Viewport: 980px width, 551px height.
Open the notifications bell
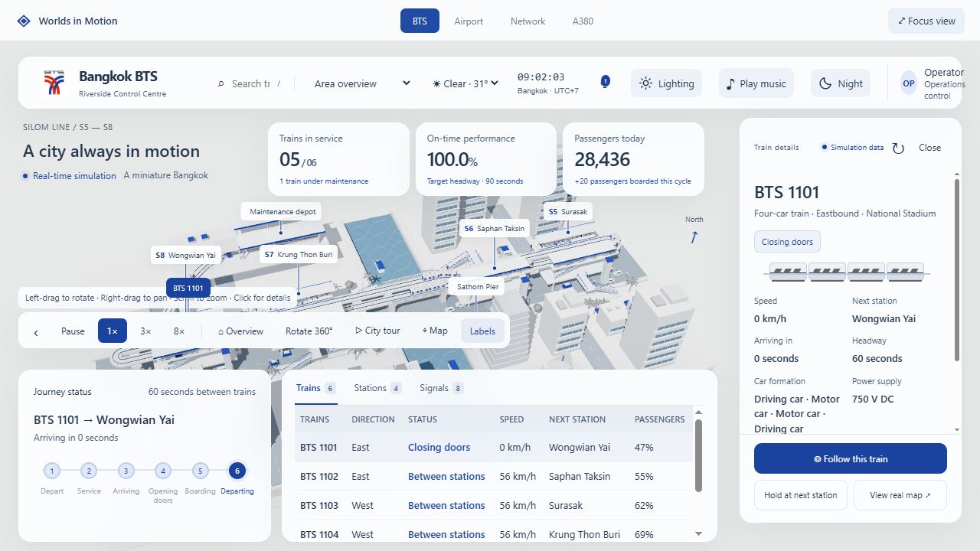point(605,83)
